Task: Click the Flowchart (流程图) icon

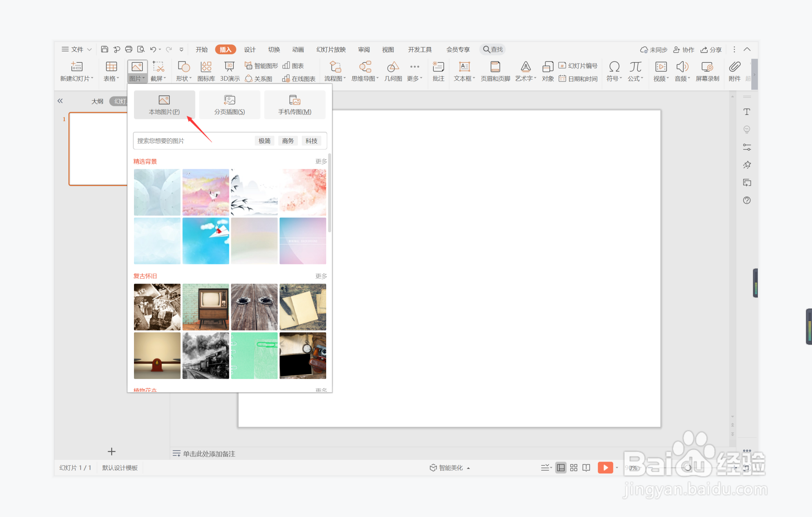Action: tap(335, 71)
